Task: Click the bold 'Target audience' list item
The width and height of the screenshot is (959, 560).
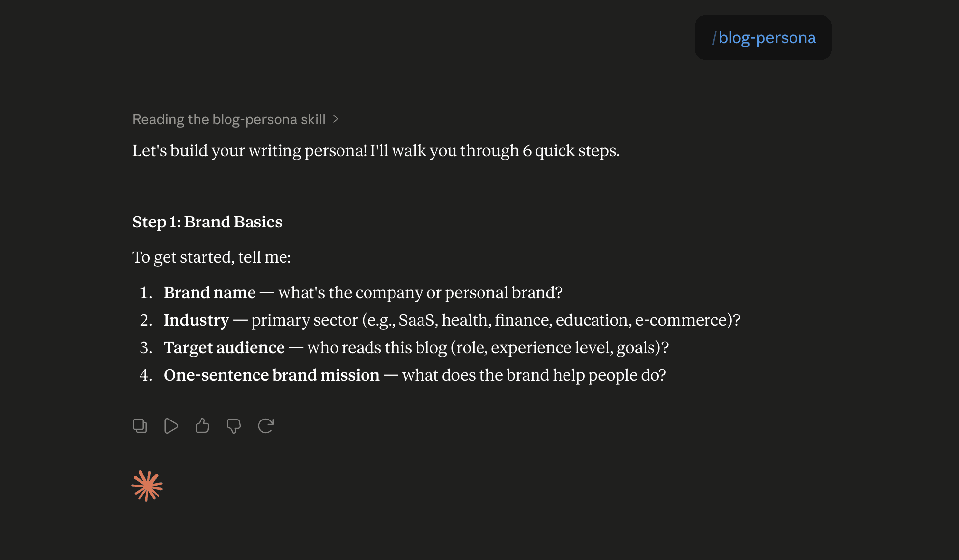Action: [x=225, y=348]
